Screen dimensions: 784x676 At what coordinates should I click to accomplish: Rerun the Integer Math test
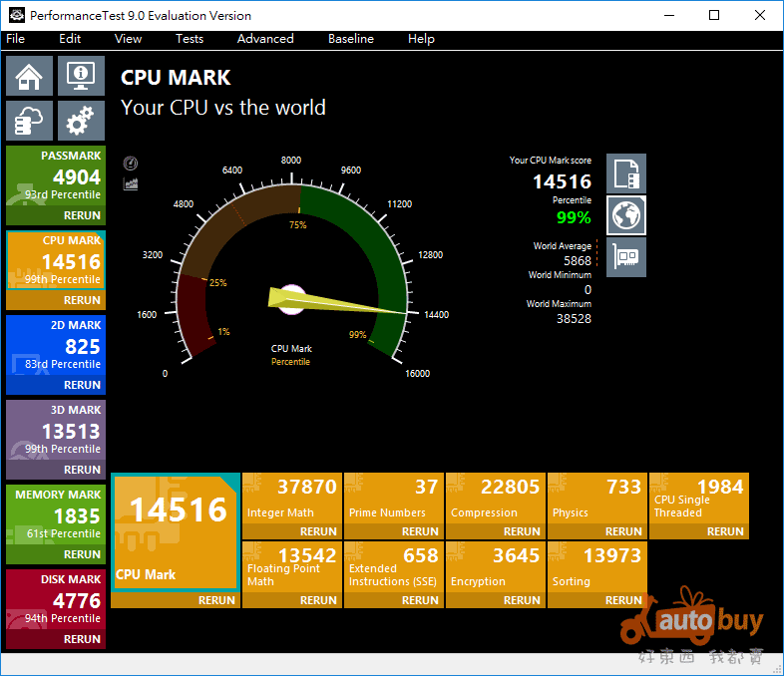pyautogui.click(x=292, y=531)
